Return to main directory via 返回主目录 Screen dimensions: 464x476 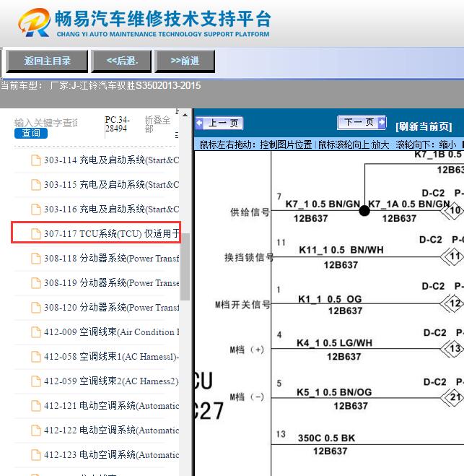(47, 61)
